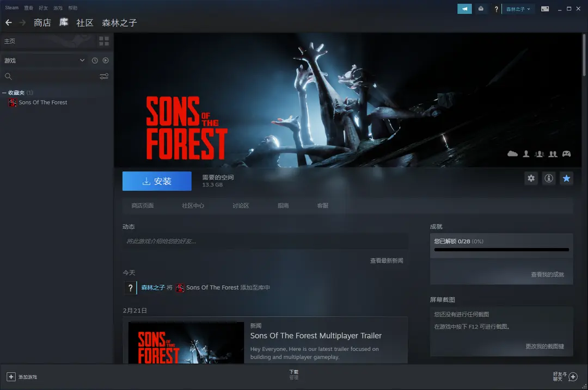Click the game icon in activity entry

(x=180, y=288)
